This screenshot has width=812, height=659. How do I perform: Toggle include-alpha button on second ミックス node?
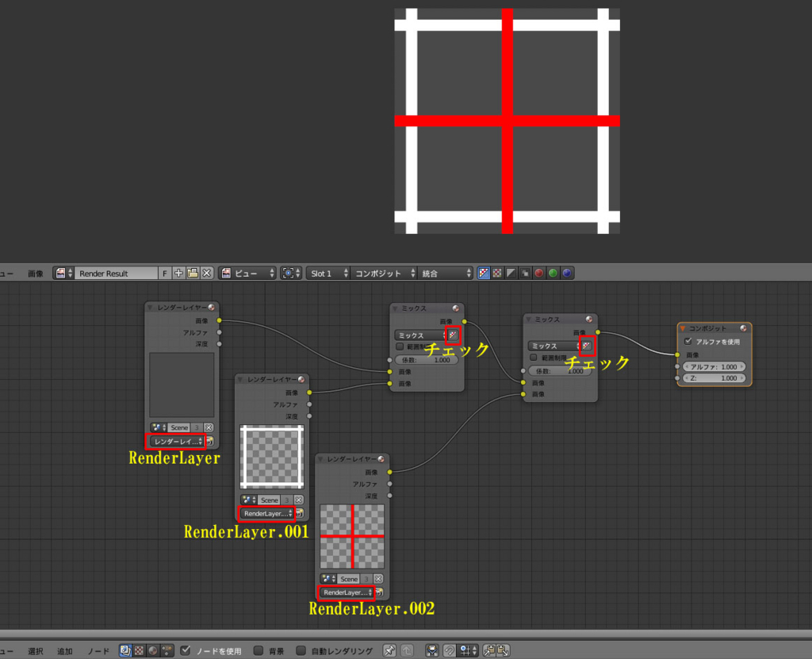click(586, 346)
